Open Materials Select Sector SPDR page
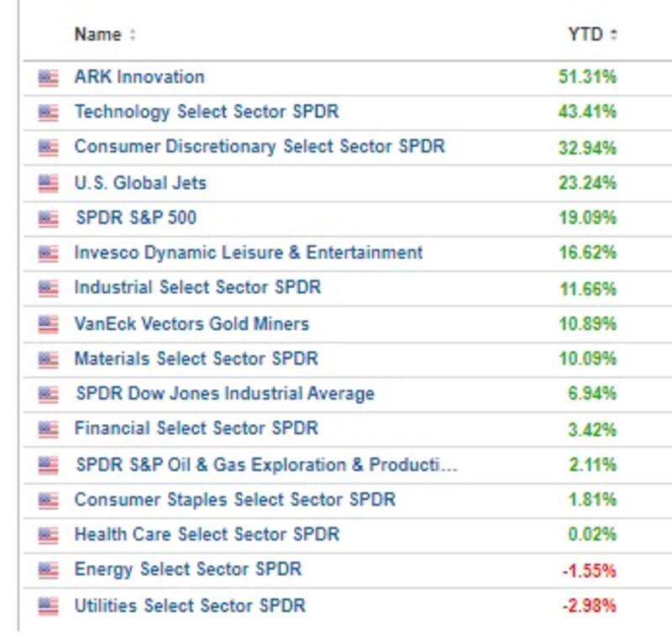This screenshot has width=672, height=639. (197, 359)
